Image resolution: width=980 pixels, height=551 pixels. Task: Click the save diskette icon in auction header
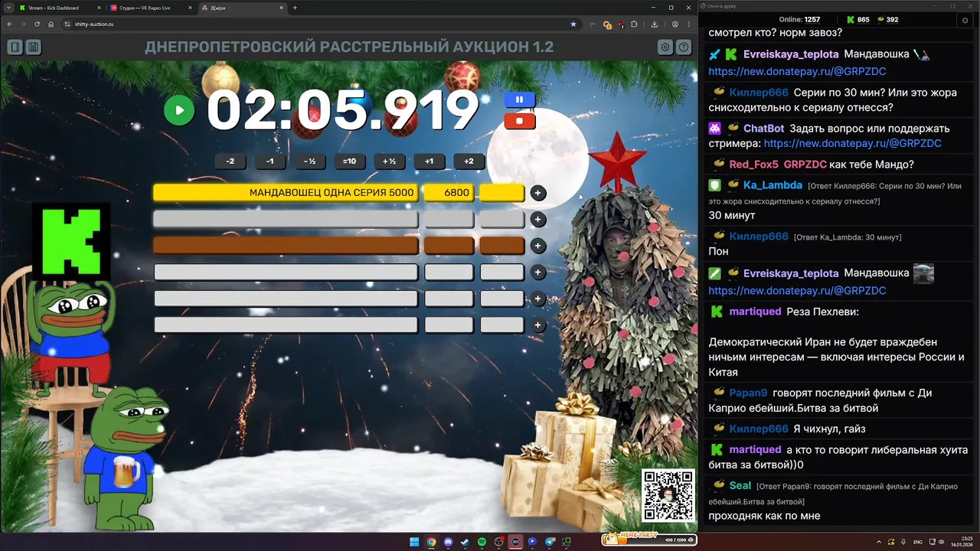[33, 47]
